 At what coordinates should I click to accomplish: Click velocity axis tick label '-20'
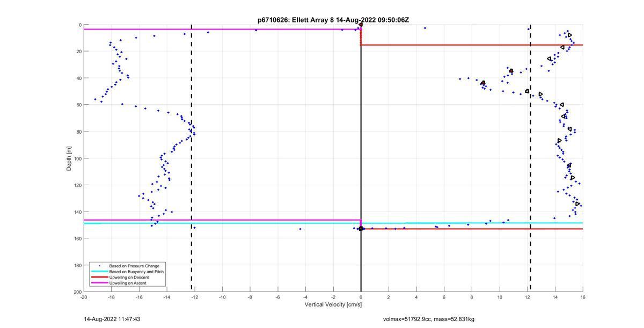click(84, 297)
